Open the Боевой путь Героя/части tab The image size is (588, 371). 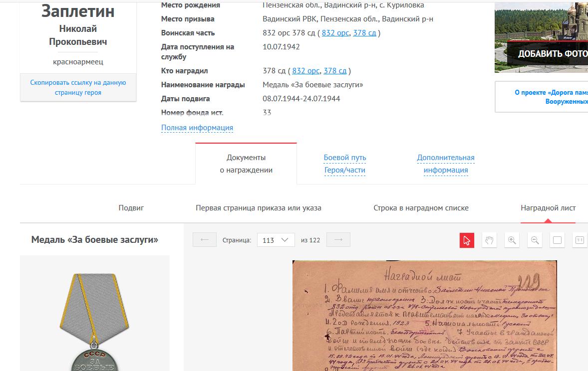344,164
